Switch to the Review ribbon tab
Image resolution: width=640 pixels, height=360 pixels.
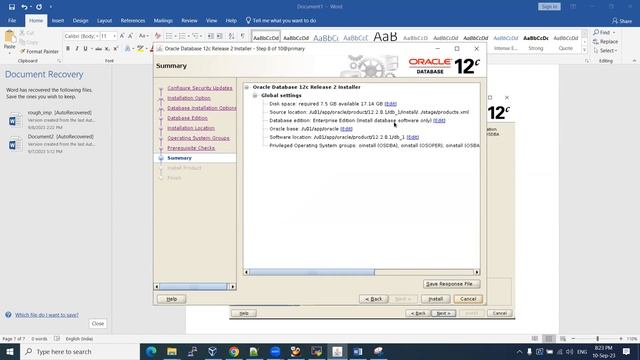pos(189,20)
